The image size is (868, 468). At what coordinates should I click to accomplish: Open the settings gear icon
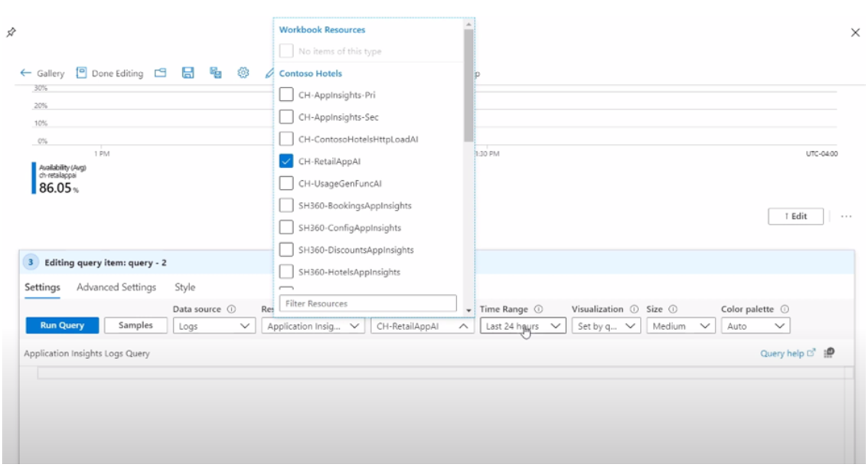(243, 73)
